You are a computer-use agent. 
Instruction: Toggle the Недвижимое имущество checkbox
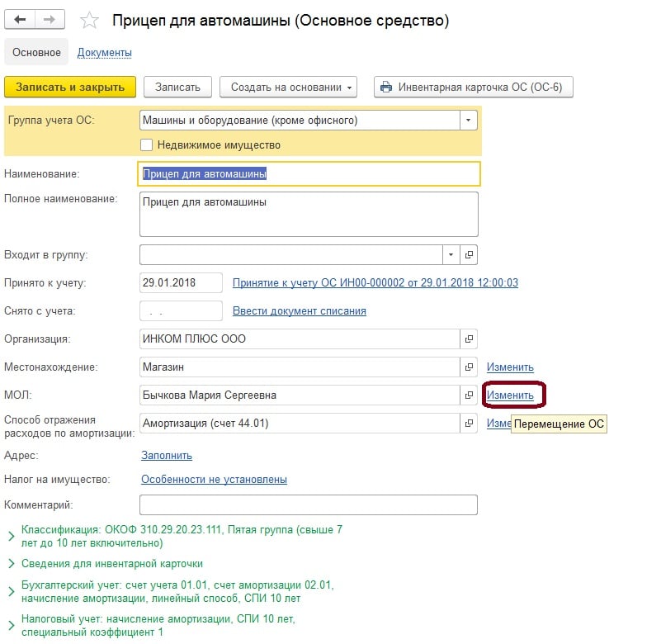pyautogui.click(x=147, y=145)
